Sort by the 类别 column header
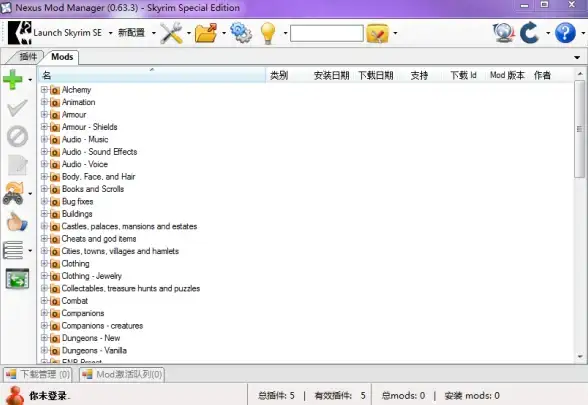 [x=279, y=75]
